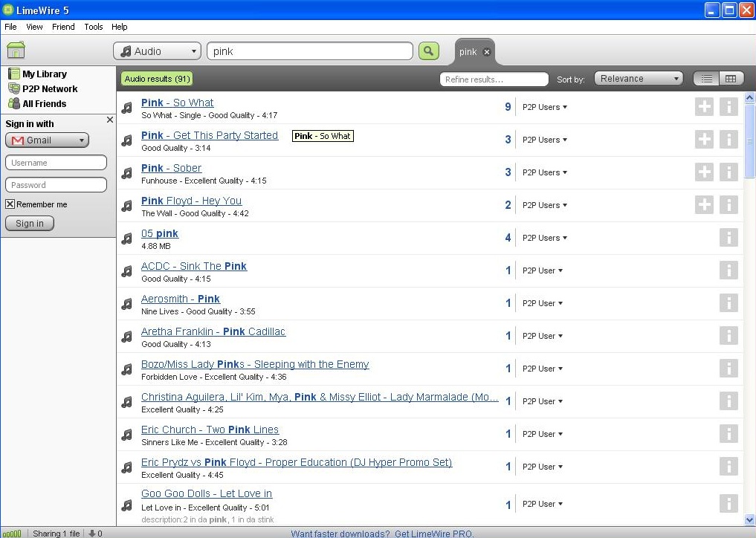Click Sharing 1 file status text
The width and height of the screenshot is (756, 538).
56,534
